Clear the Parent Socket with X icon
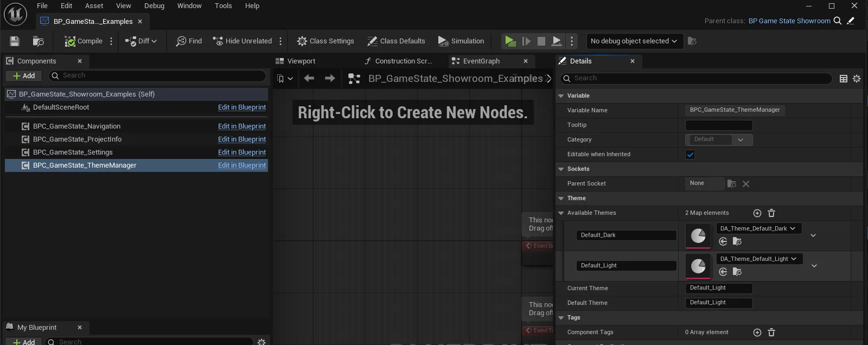 coord(746,184)
